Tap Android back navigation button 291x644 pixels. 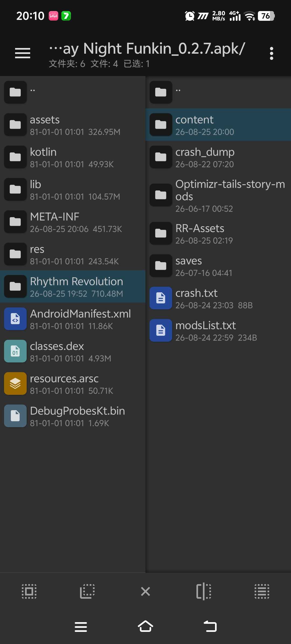tap(210, 626)
